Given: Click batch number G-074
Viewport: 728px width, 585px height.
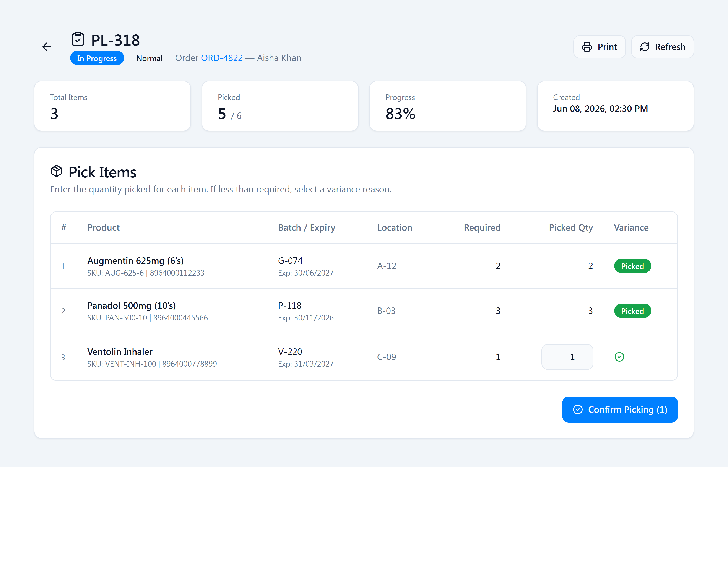Looking at the screenshot, I should pyautogui.click(x=290, y=261).
